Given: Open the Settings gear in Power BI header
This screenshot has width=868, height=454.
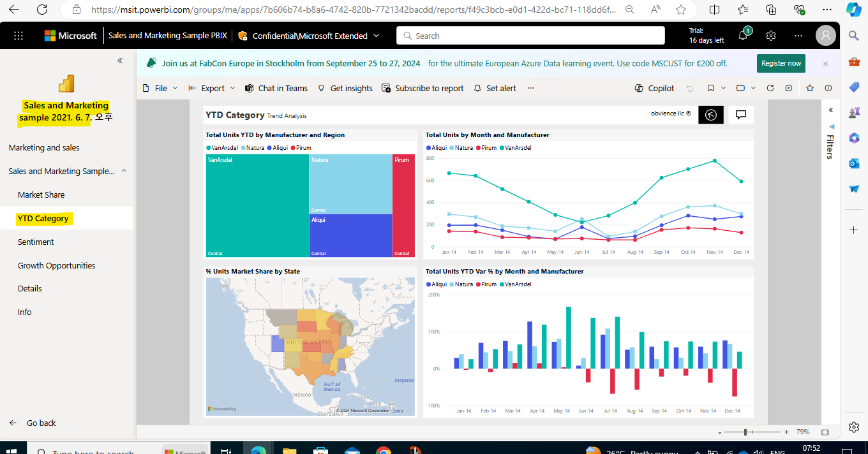Looking at the screenshot, I should [x=771, y=36].
